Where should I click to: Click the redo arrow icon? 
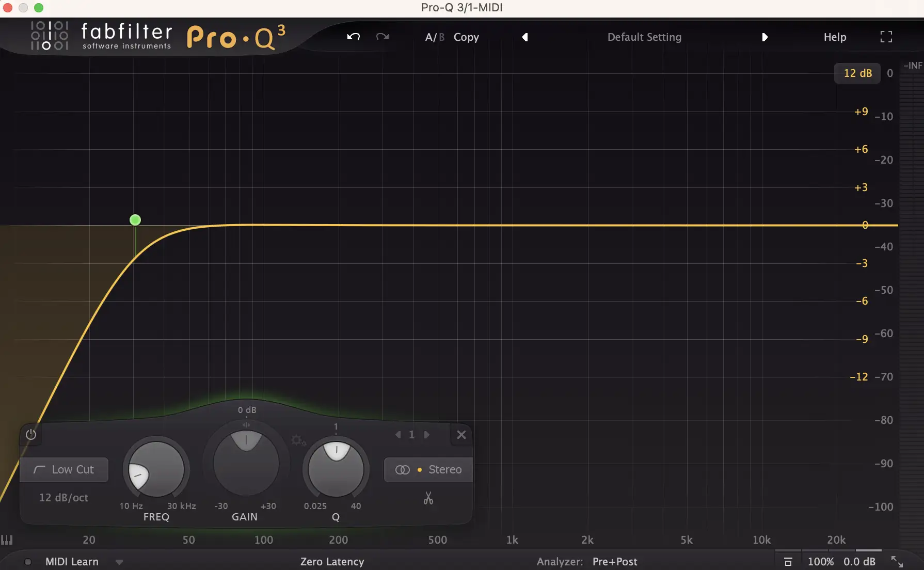(382, 37)
